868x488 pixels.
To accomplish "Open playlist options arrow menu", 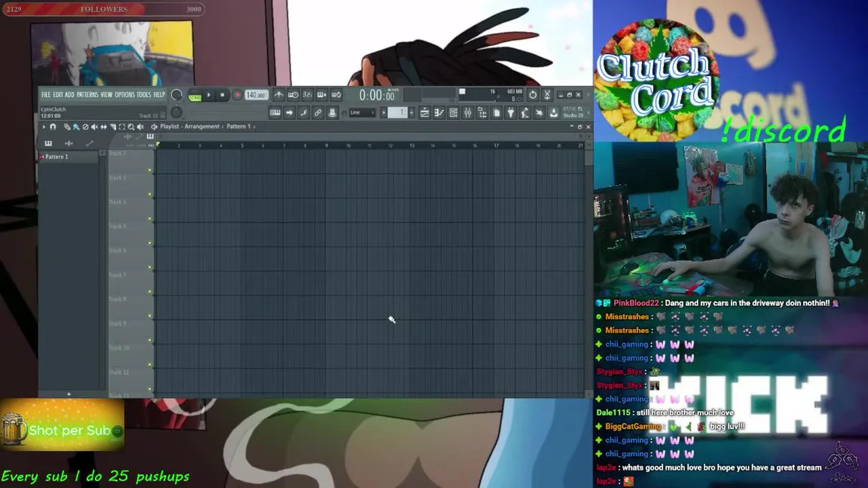I will coord(44,127).
